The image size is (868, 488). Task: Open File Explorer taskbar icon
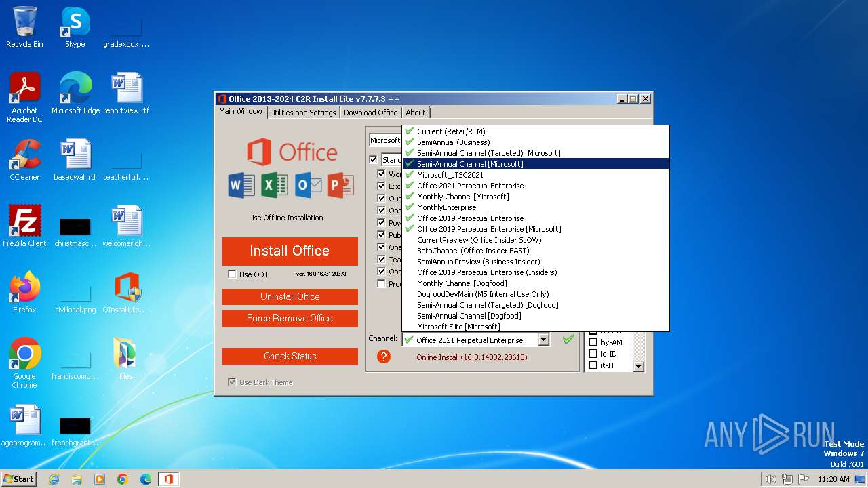pyautogui.click(x=77, y=479)
